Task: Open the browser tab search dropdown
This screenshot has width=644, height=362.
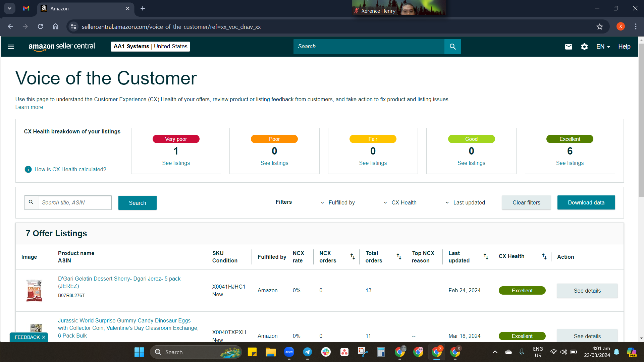Action: click(x=9, y=8)
